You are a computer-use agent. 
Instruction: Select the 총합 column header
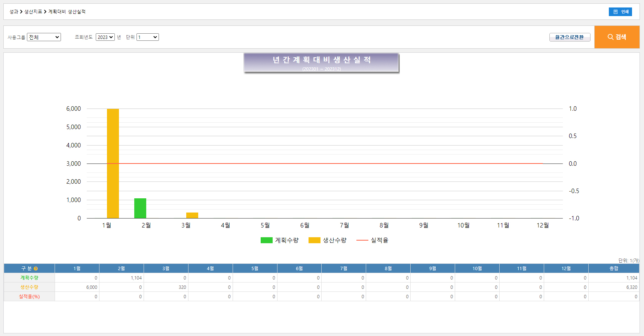pos(614,269)
